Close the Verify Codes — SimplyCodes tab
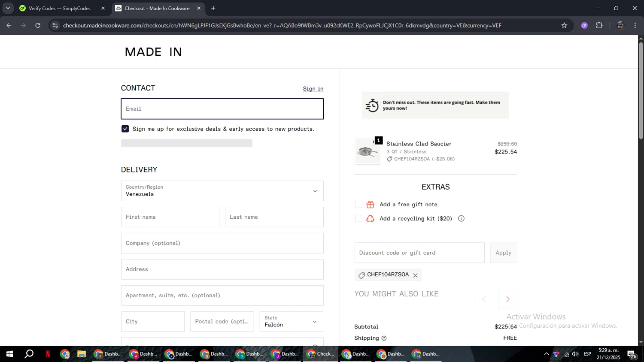Image resolution: width=644 pixels, height=362 pixels. click(x=103, y=8)
